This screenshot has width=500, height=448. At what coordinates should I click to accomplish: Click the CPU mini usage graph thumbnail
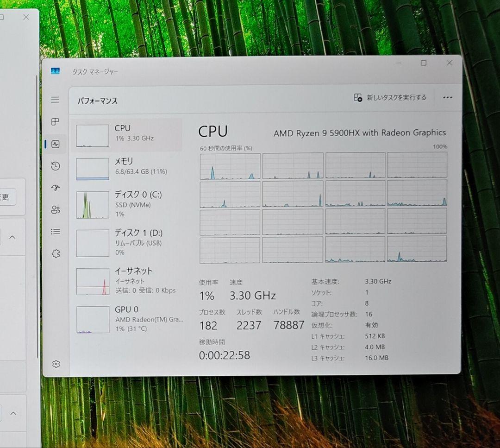tap(93, 136)
